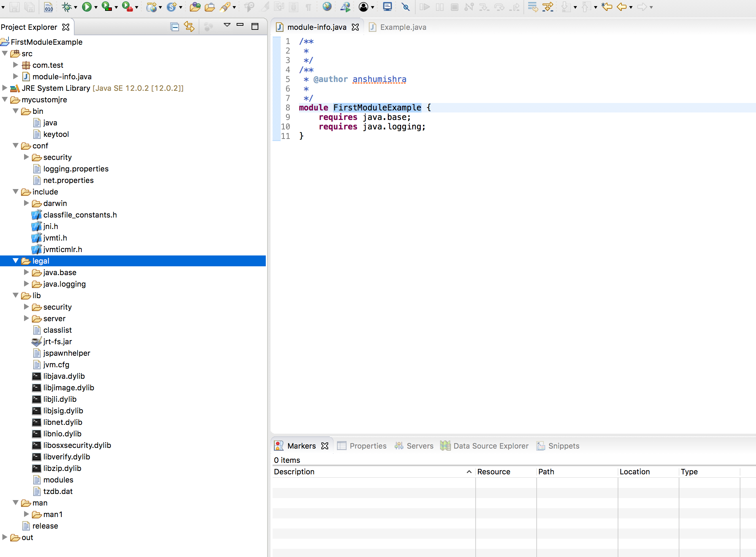Open the Properties tab in bottom panel

(368, 446)
